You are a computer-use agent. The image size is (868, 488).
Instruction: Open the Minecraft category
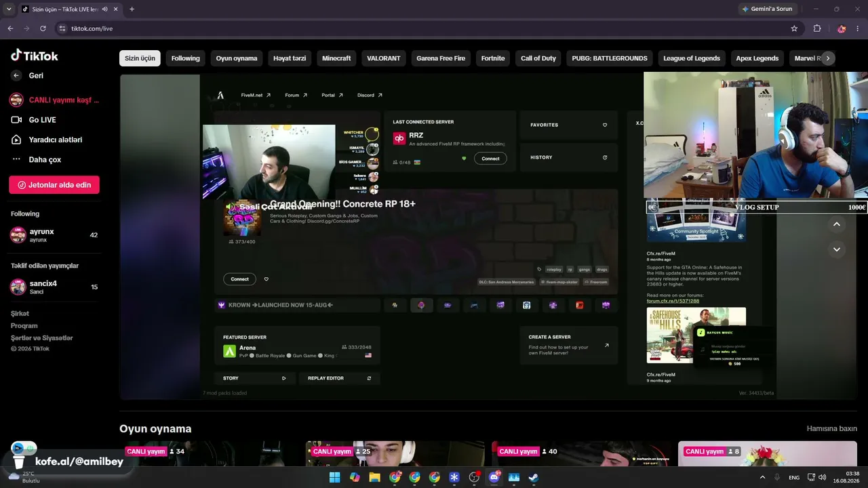[336, 58]
